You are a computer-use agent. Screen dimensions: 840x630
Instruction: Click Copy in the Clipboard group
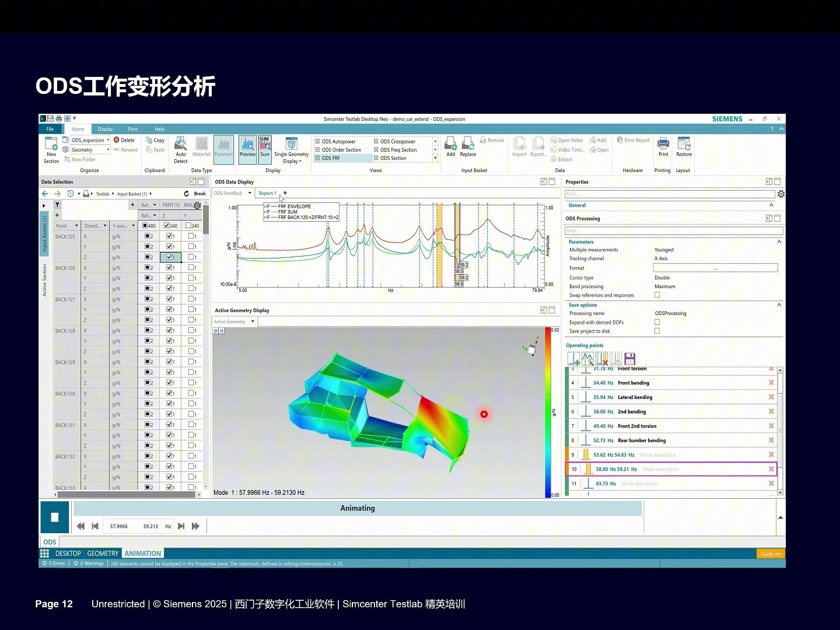tap(155, 140)
